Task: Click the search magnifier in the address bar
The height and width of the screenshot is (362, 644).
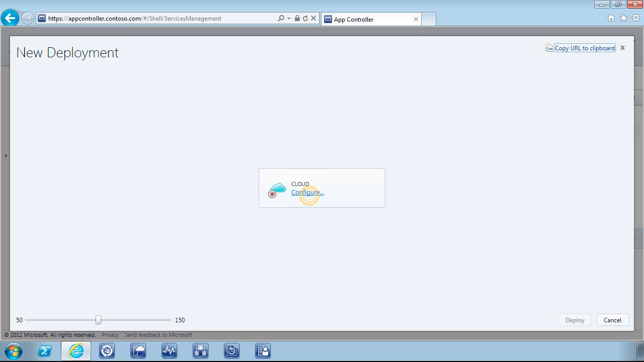Action: [x=281, y=18]
